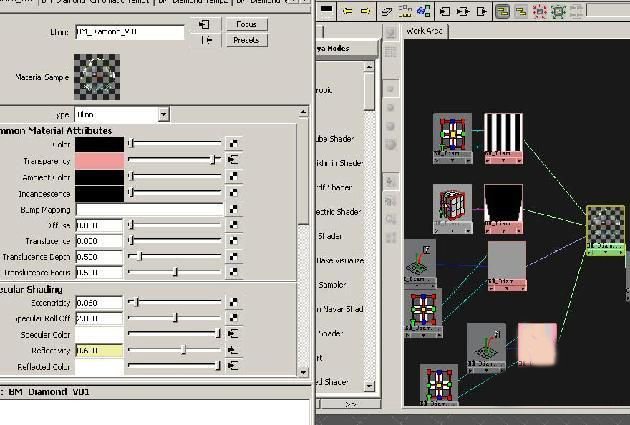The height and width of the screenshot is (425, 630).
Task: Click the white Specular Color swatch
Action: pyautogui.click(x=99, y=334)
